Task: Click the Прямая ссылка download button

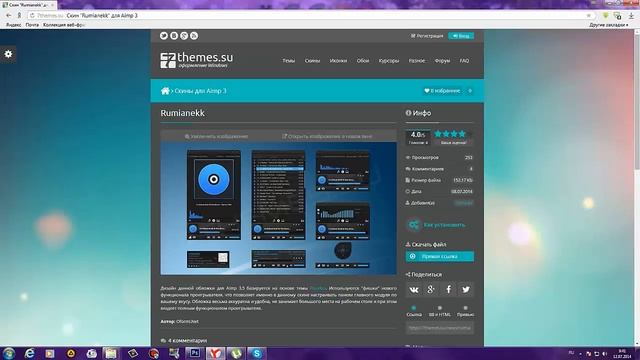Action: [440, 256]
